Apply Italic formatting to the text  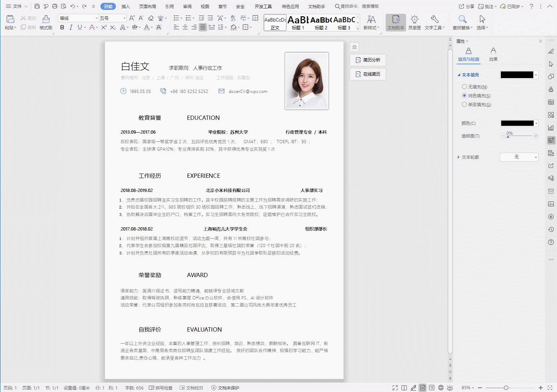click(71, 27)
